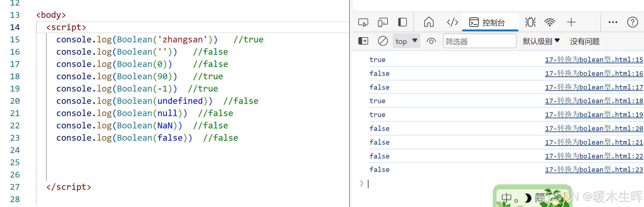Click console output 'false' for line 23

click(380, 170)
